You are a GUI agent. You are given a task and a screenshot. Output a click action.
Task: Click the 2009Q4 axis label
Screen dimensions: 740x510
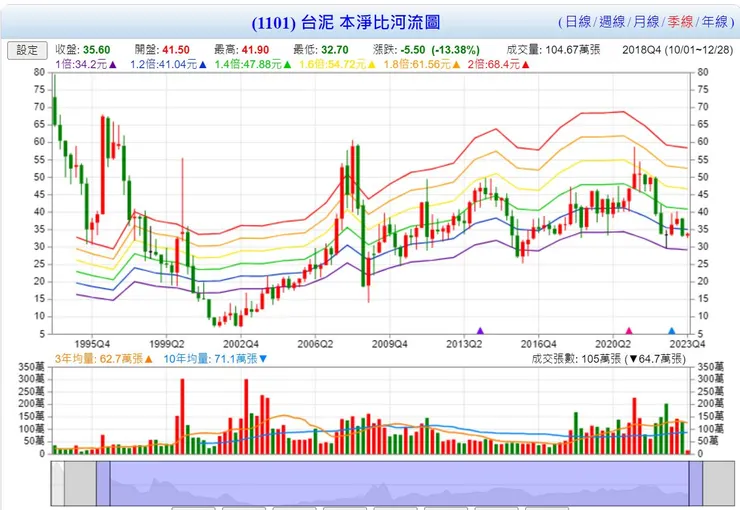click(x=389, y=344)
